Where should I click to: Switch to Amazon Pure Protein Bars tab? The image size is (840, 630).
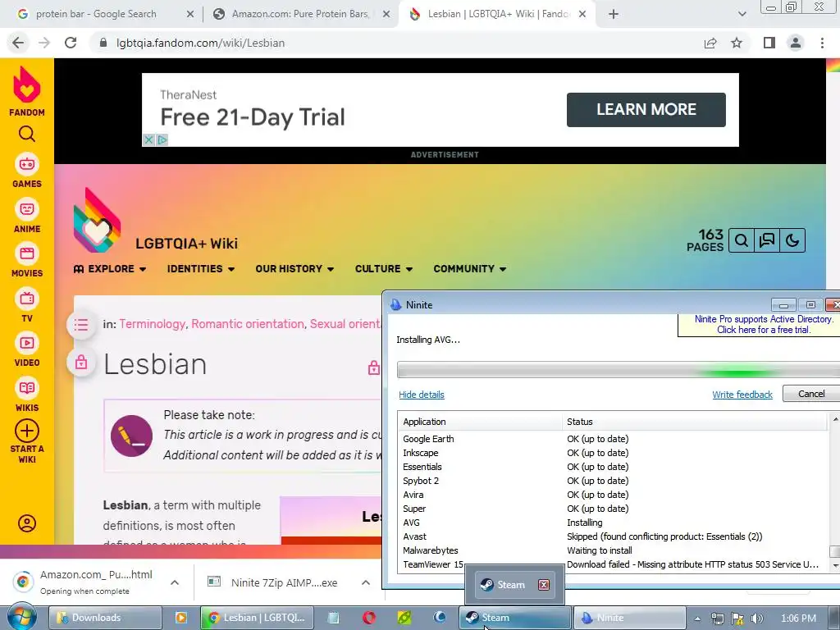tap(300, 15)
